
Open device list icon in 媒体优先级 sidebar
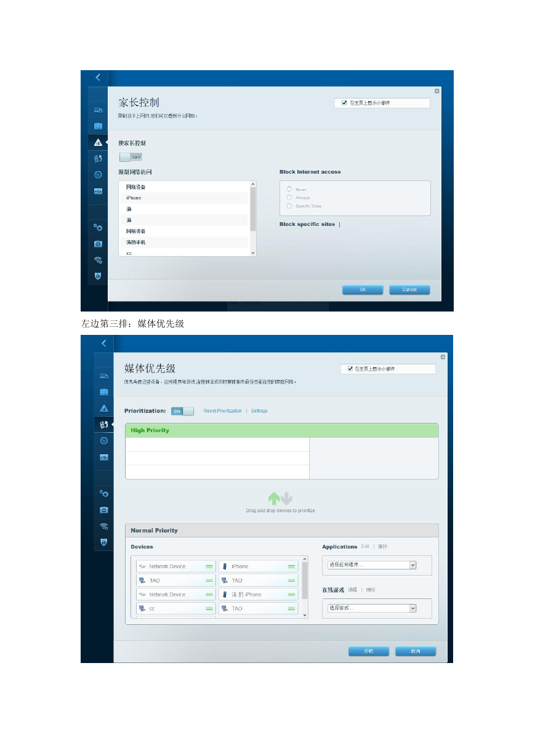click(104, 376)
